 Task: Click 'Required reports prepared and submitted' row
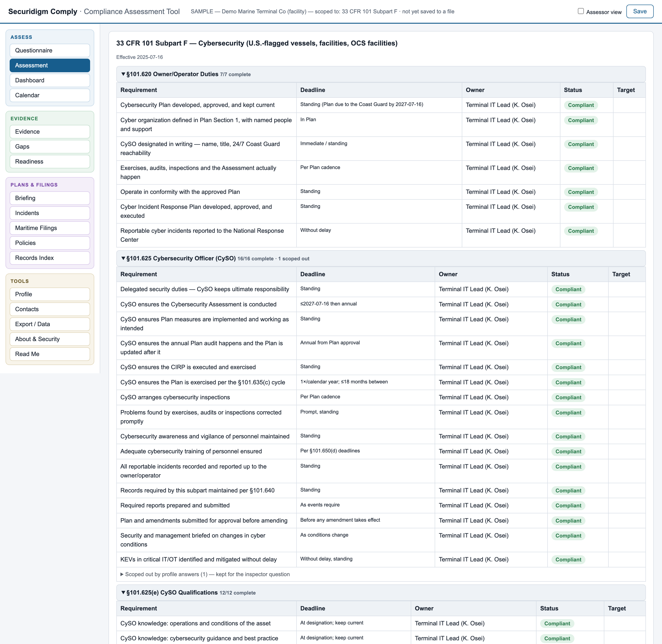tap(175, 505)
